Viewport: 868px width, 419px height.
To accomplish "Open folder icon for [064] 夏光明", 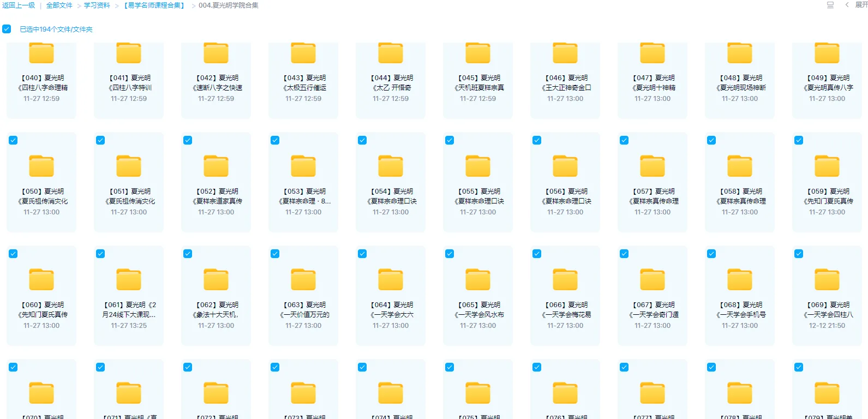I will coord(391,279).
